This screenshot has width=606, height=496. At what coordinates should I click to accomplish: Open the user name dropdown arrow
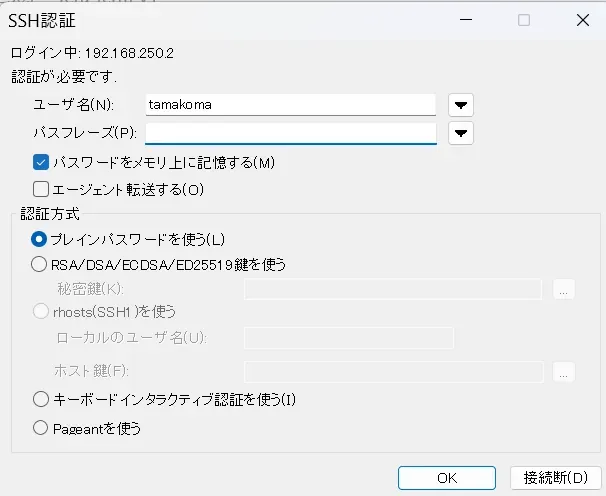[460, 105]
